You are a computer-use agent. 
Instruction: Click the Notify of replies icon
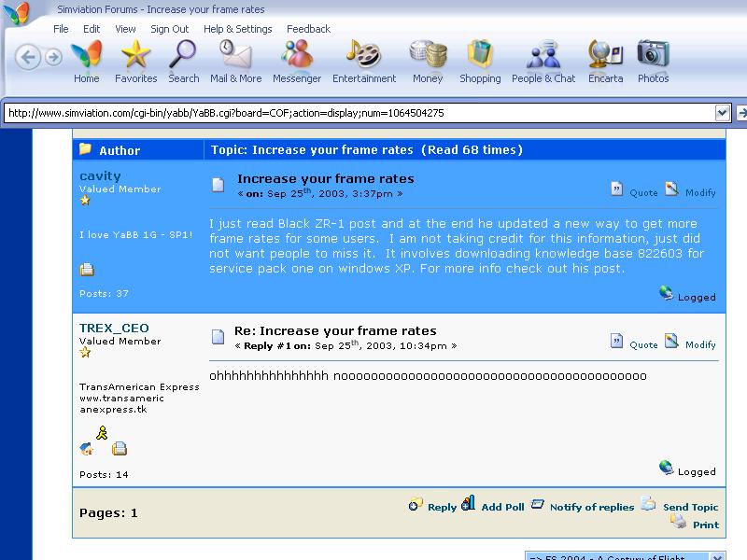(538, 504)
